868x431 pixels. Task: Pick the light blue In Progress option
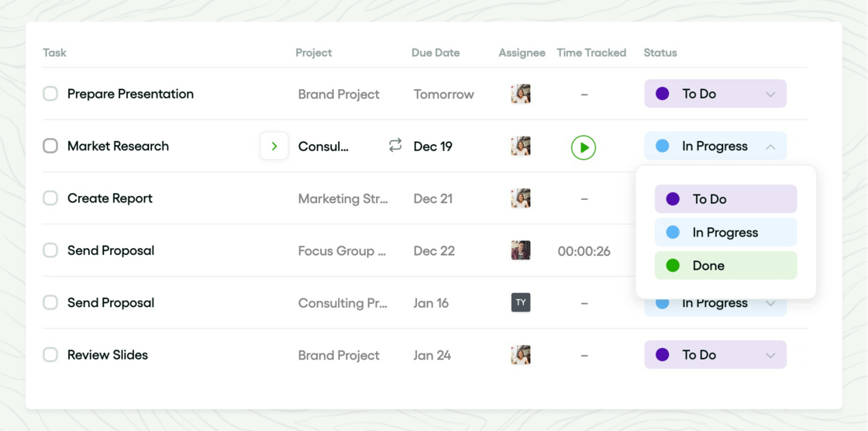[x=725, y=233]
